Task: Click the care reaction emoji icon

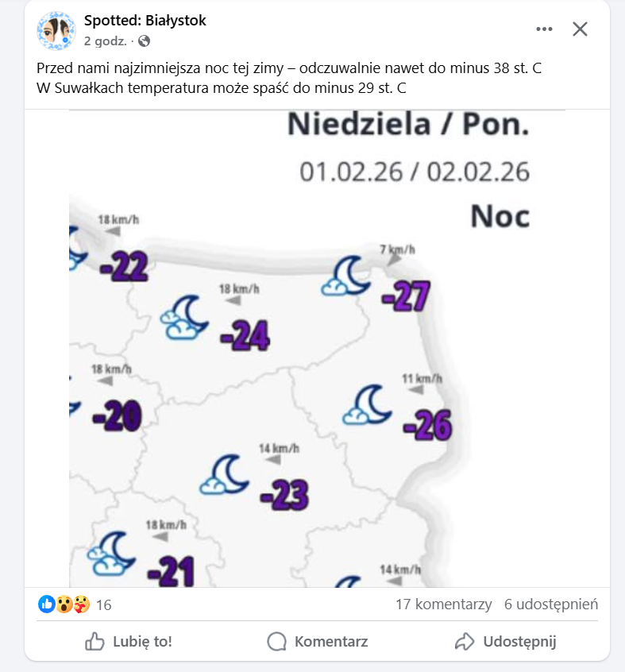Action: [x=81, y=604]
